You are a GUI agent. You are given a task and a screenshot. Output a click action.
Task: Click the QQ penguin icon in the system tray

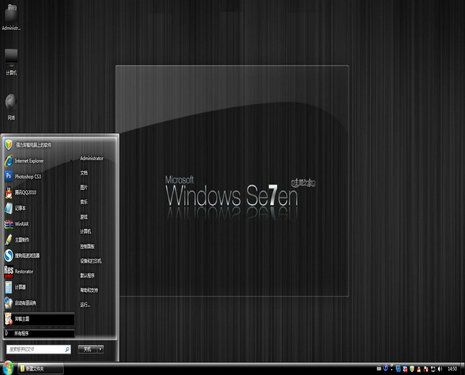[419, 369]
